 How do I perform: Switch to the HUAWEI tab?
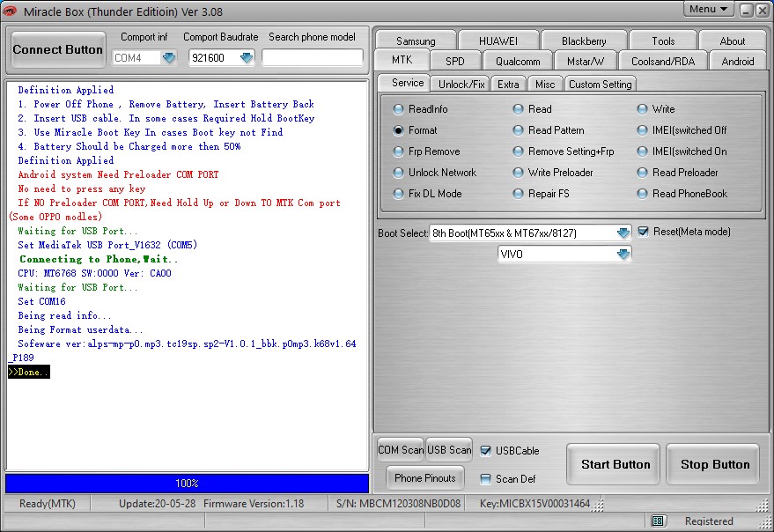click(498, 41)
